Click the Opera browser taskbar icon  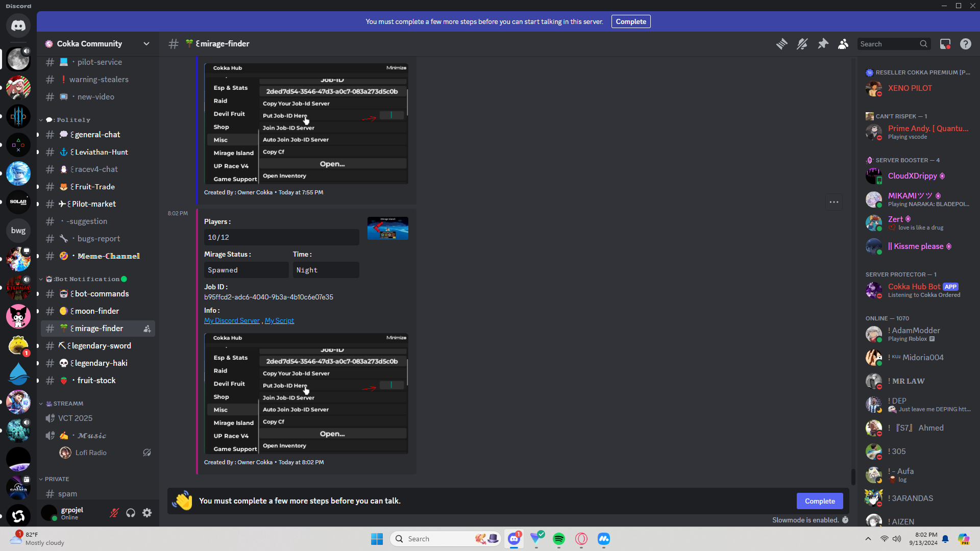[x=581, y=539]
